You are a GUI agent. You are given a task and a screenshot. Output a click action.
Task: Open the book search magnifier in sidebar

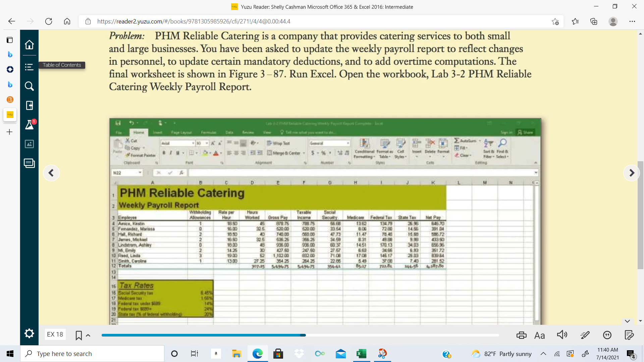coord(29,86)
